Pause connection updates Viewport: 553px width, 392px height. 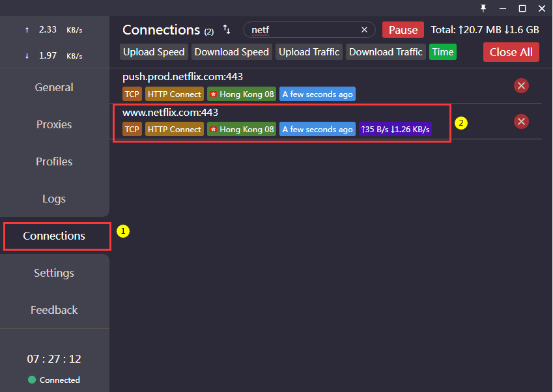(x=403, y=30)
